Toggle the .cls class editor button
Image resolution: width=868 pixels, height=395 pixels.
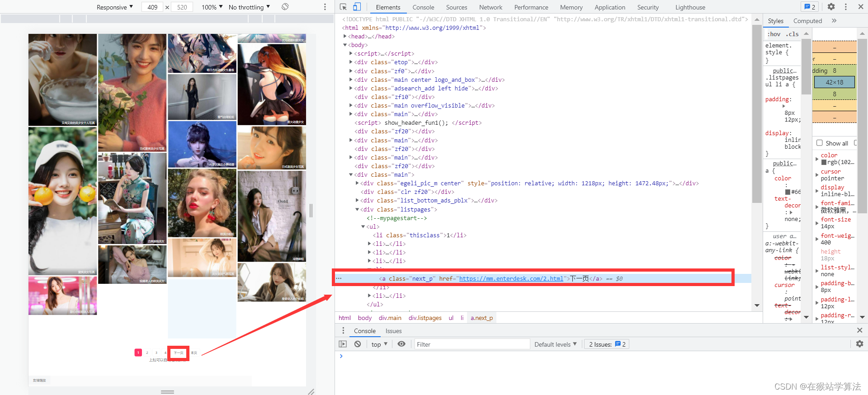(x=792, y=34)
